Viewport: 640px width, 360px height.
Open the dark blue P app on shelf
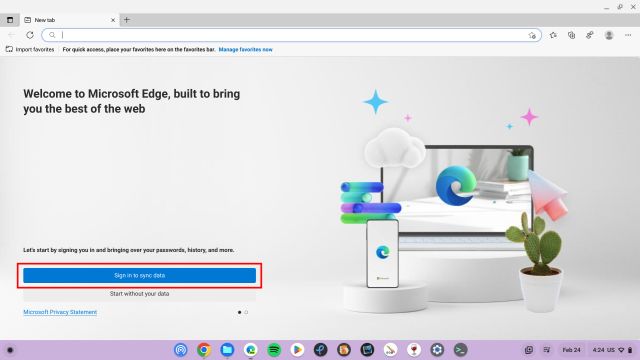tap(320, 350)
